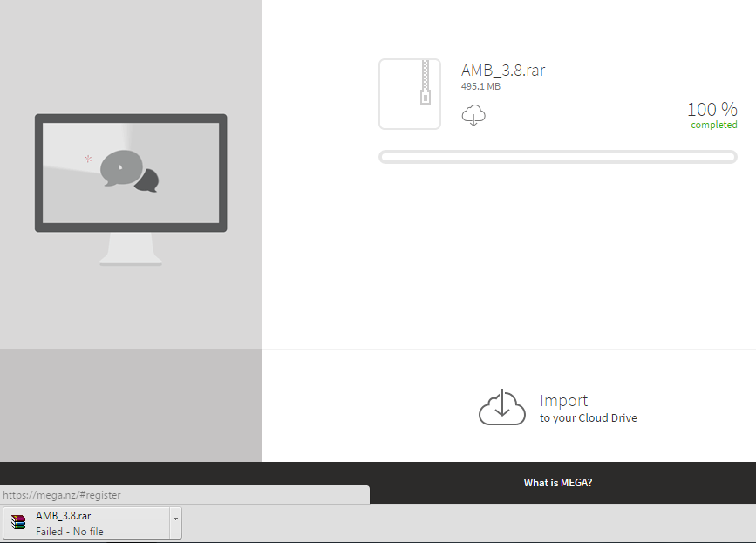The image size is (756, 543).
Task: Click the download progress bar
Action: 558,157
